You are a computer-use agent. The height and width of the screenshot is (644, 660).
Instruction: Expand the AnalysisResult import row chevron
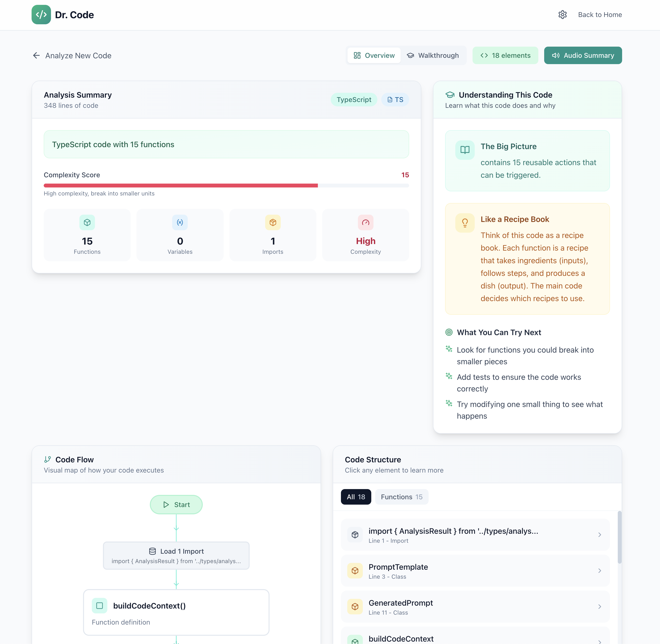pos(600,535)
